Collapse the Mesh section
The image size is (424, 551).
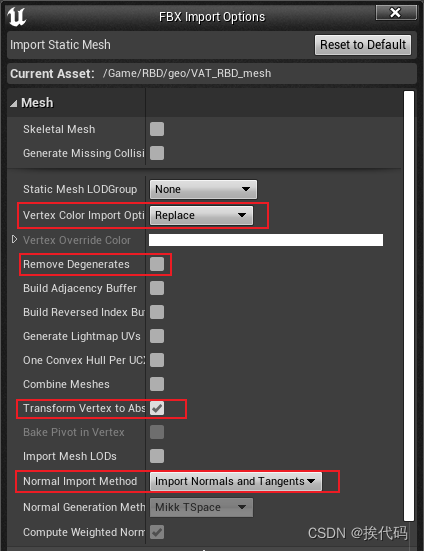tap(13, 103)
